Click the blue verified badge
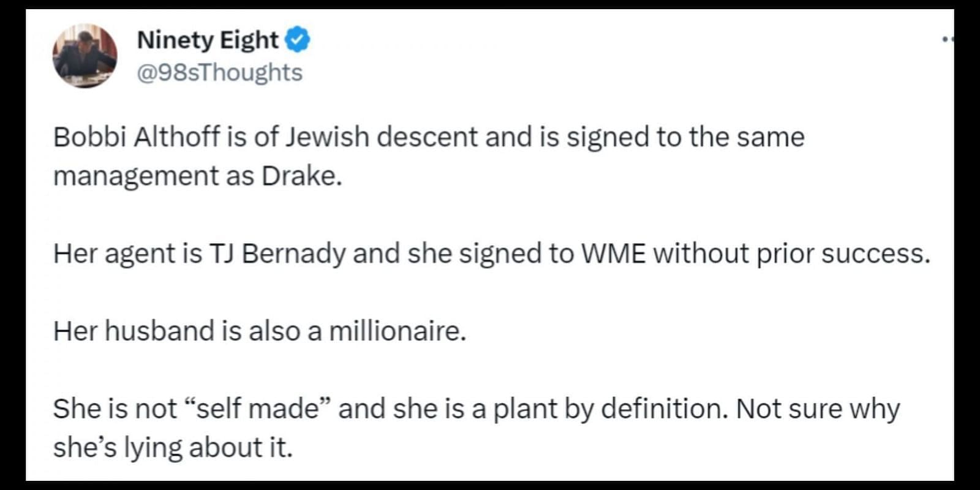 click(298, 40)
